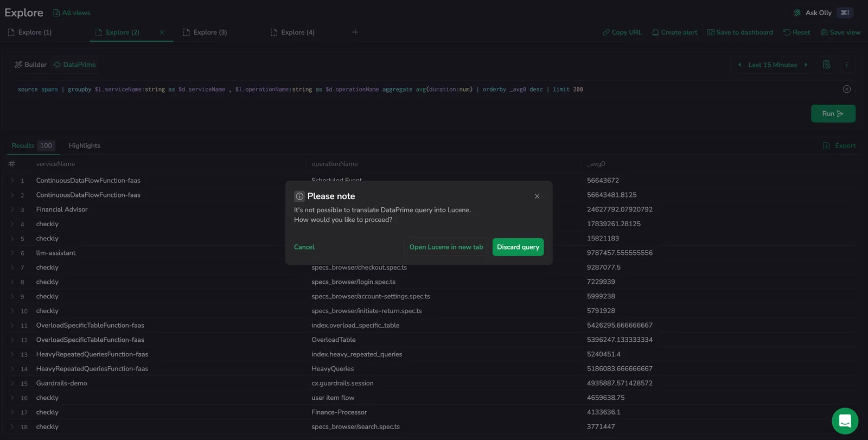Image resolution: width=868 pixels, height=440 pixels.
Task: Click specs_browser/checkout.spec.ts cell
Action: [x=359, y=267]
